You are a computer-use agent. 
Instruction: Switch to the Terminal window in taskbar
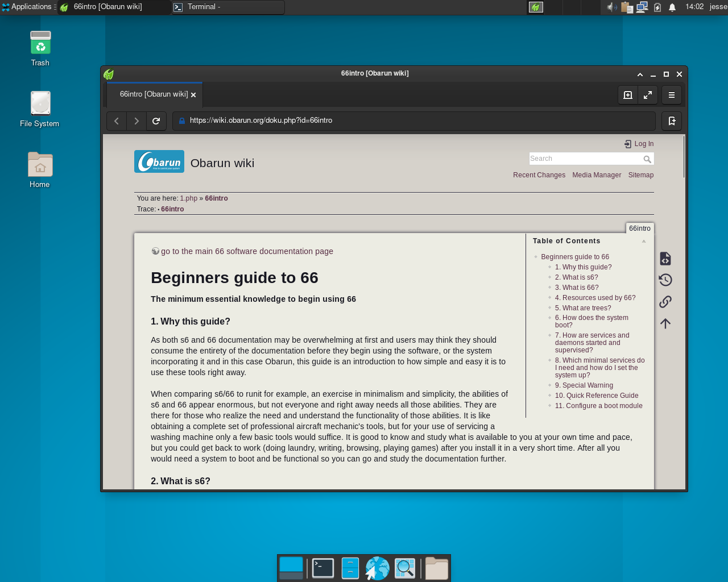pos(227,7)
